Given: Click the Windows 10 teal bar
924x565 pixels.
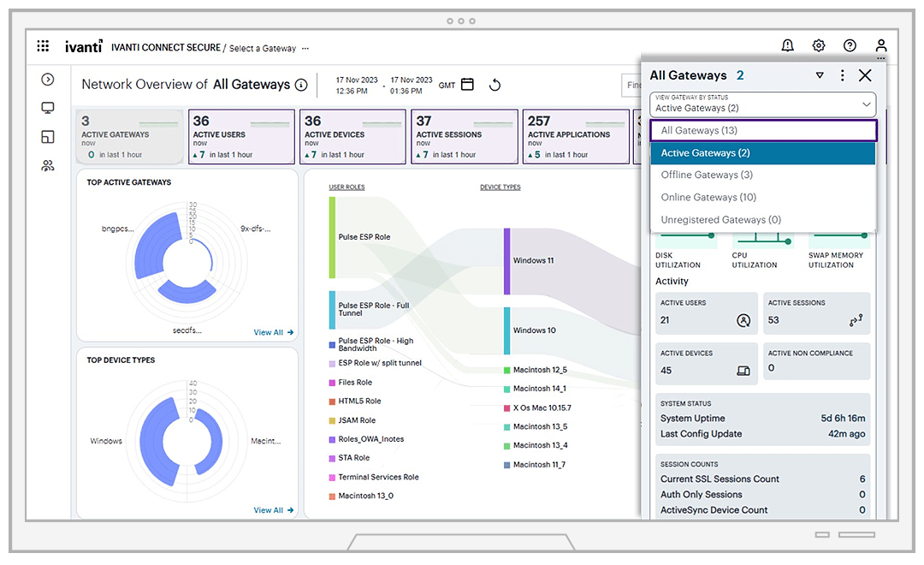Looking at the screenshot, I should click(x=506, y=330).
